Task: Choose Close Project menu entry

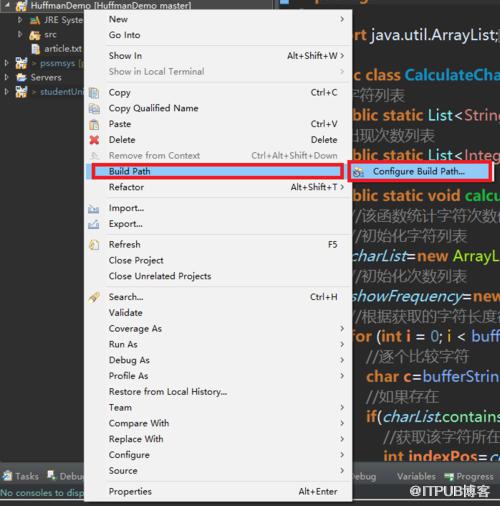Action: tap(219, 260)
